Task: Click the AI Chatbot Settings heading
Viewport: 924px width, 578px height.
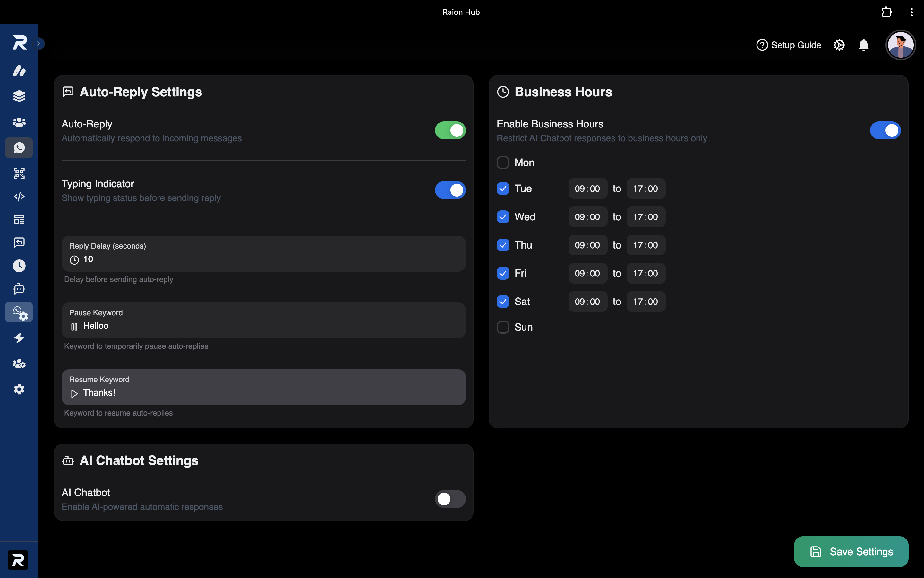Action: (x=139, y=461)
